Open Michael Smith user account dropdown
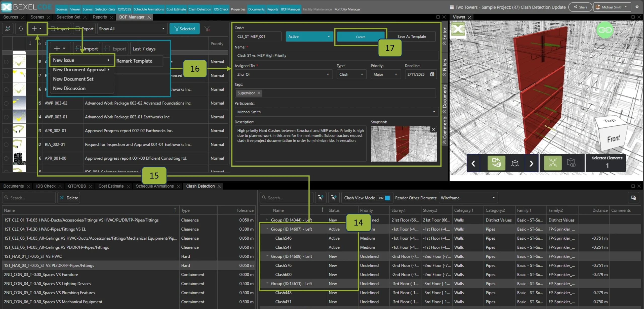The image size is (644, 309). (612, 7)
